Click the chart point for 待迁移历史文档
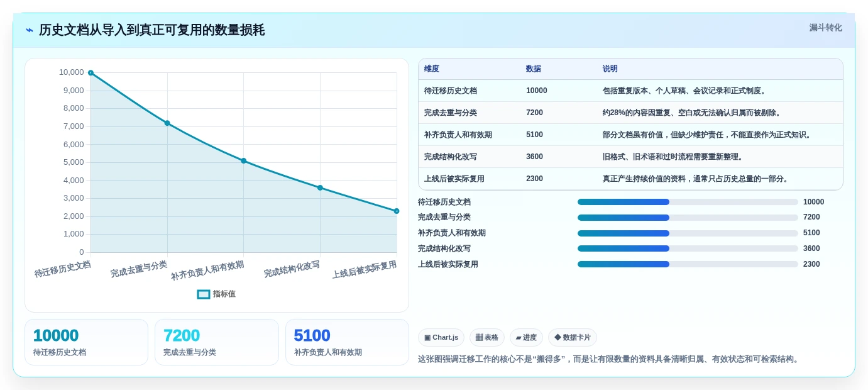This screenshot has width=868, height=390. click(x=91, y=73)
